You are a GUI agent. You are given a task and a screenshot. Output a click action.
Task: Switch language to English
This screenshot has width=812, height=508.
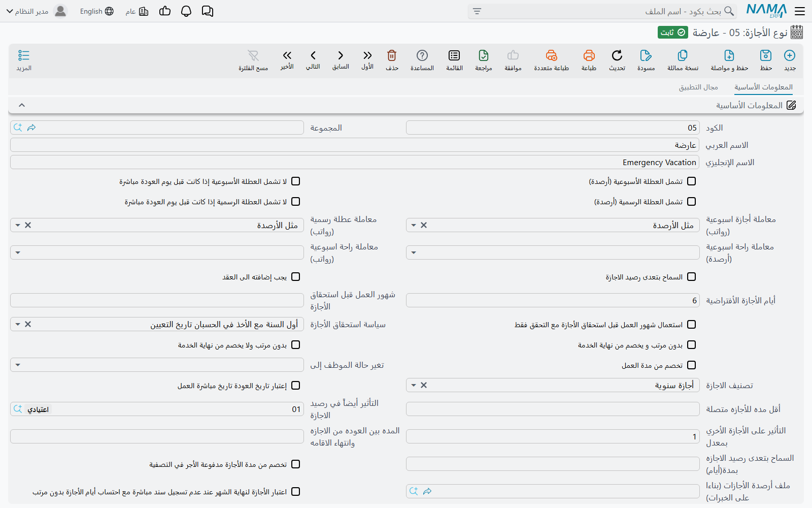pyautogui.click(x=96, y=11)
